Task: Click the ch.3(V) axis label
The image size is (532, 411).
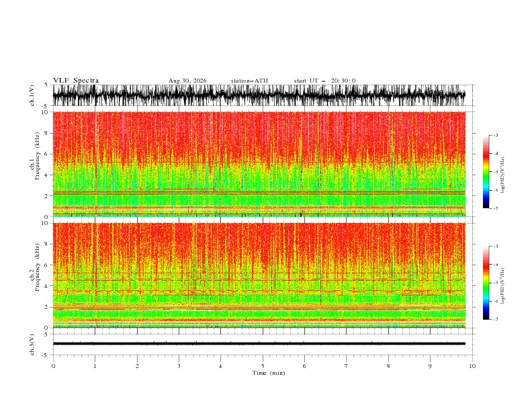Action: 32,345
